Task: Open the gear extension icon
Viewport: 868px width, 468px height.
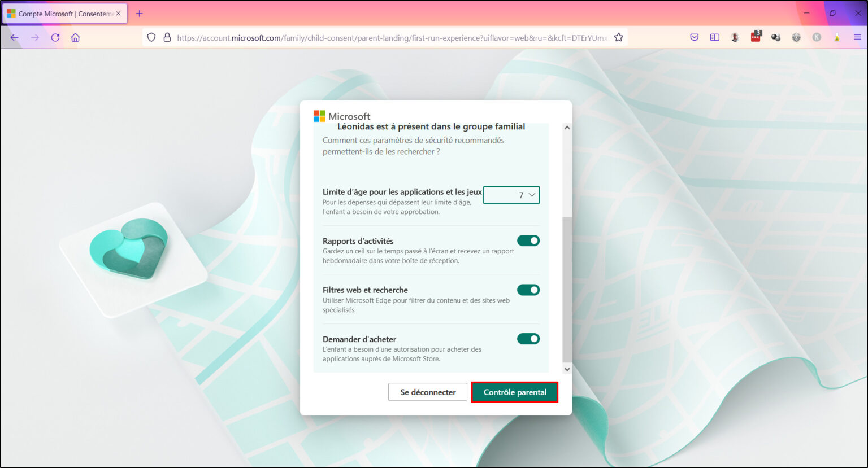Action: tap(796, 37)
